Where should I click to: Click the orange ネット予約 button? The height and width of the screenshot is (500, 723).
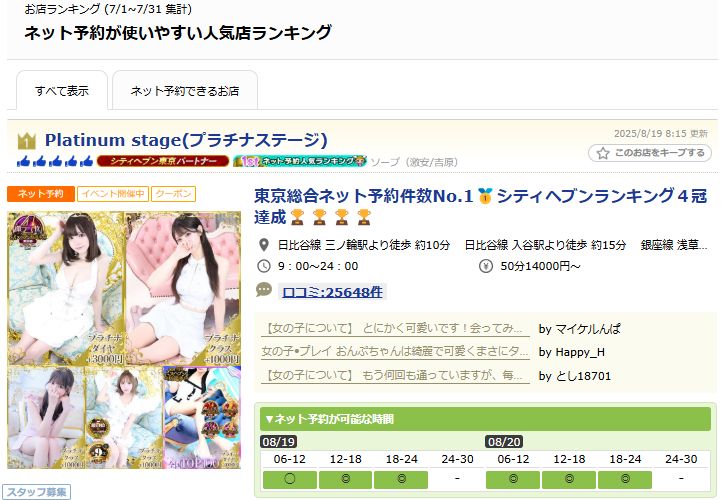pyautogui.click(x=41, y=194)
